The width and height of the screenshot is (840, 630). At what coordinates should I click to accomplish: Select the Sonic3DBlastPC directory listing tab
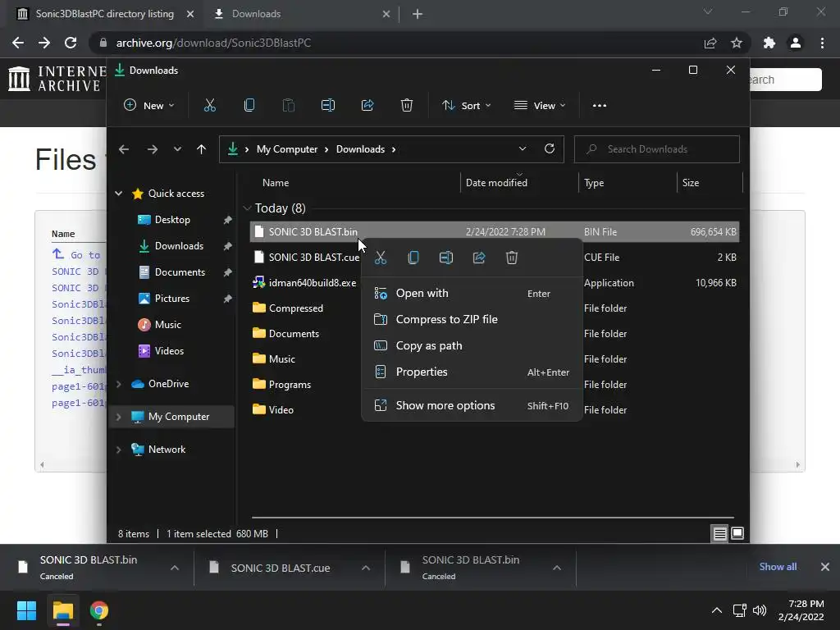(x=104, y=14)
